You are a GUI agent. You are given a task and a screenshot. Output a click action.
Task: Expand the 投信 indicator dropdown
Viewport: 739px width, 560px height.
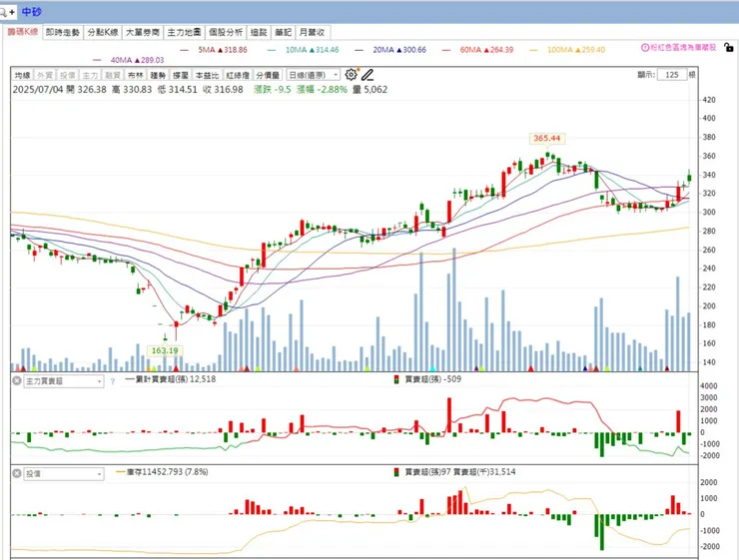coord(64,474)
